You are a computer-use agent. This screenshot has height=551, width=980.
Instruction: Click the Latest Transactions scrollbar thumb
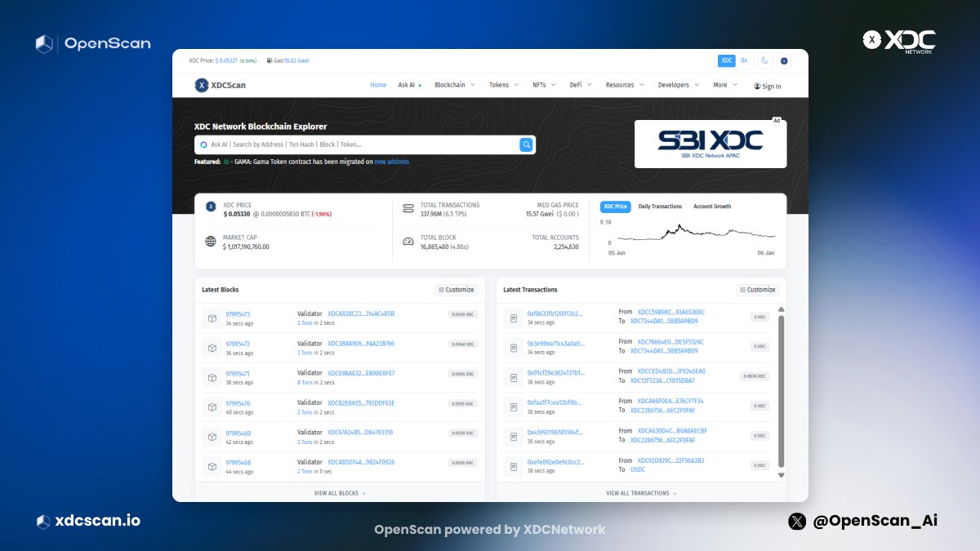(781, 391)
